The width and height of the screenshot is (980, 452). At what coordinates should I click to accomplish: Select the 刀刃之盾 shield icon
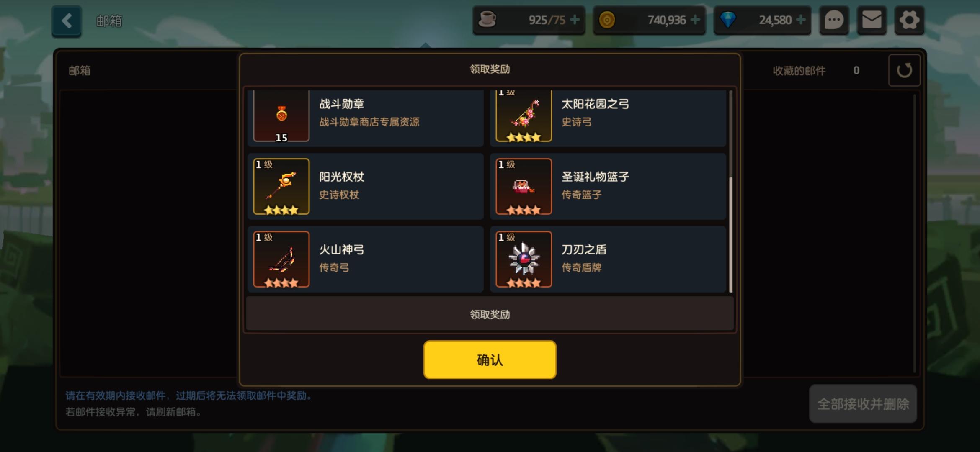(x=524, y=259)
